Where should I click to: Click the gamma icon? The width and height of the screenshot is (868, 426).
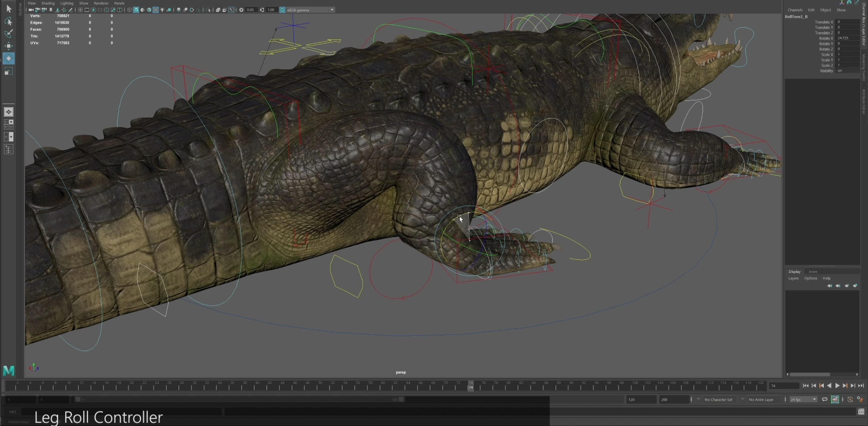pos(262,10)
